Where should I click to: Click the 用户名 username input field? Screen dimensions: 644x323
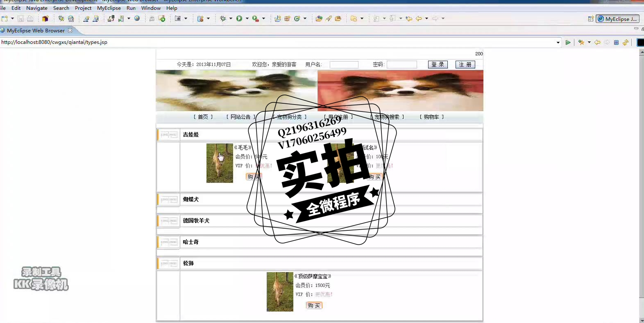[344, 65]
